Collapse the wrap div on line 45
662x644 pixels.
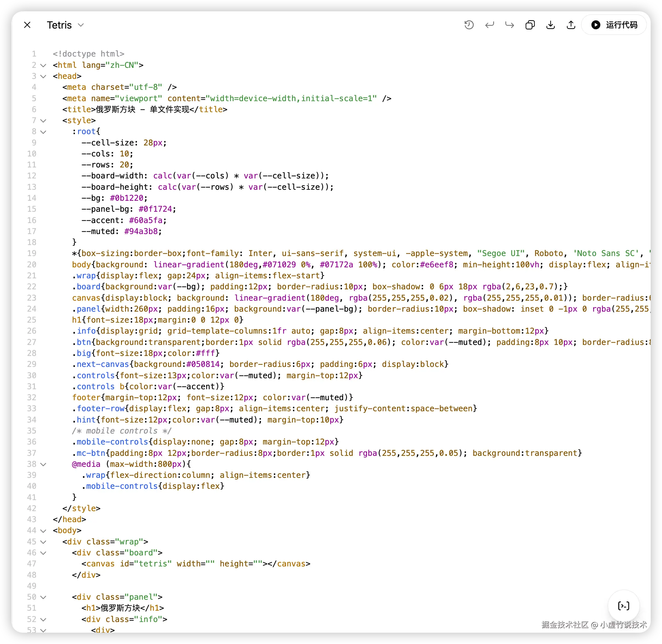pos(43,542)
